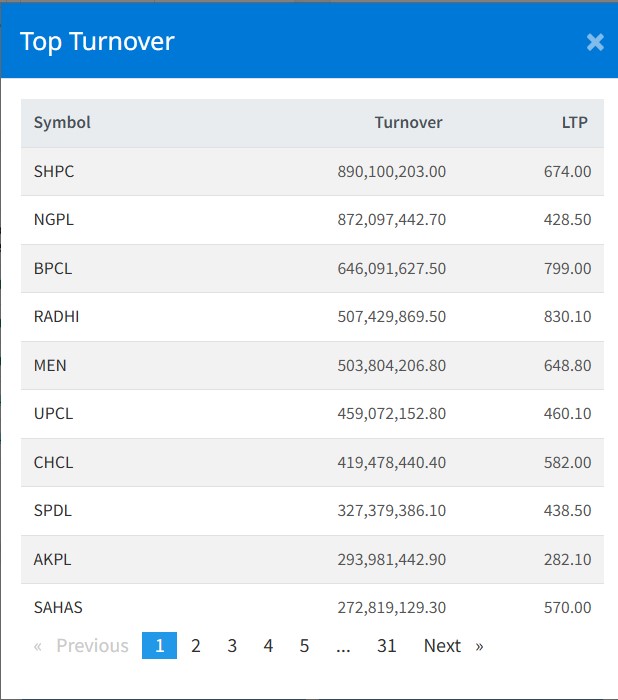
Task: Select current page 1 button
Action: (159, 646)
